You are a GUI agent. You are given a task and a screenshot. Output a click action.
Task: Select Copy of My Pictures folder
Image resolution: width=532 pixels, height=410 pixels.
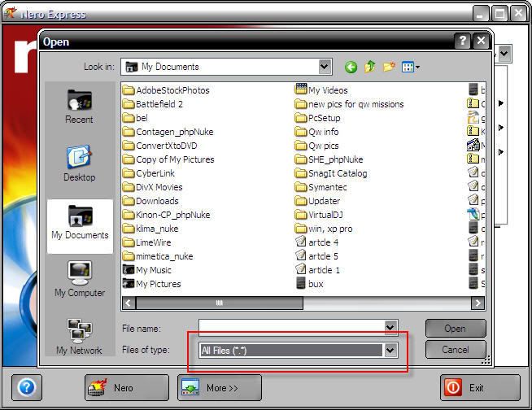coord(168,159)
